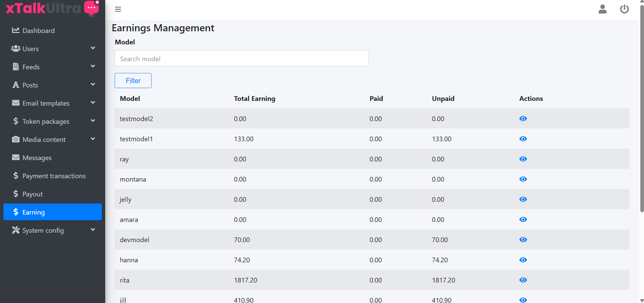
Task: Click the Filter button
Action: (x=133, y=81)
